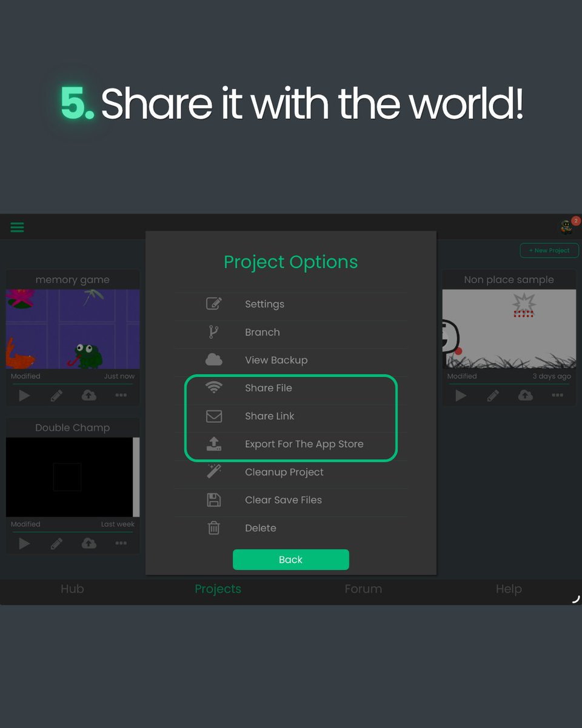
Task: Play the memory game project
Action: [x=24, y=396]
